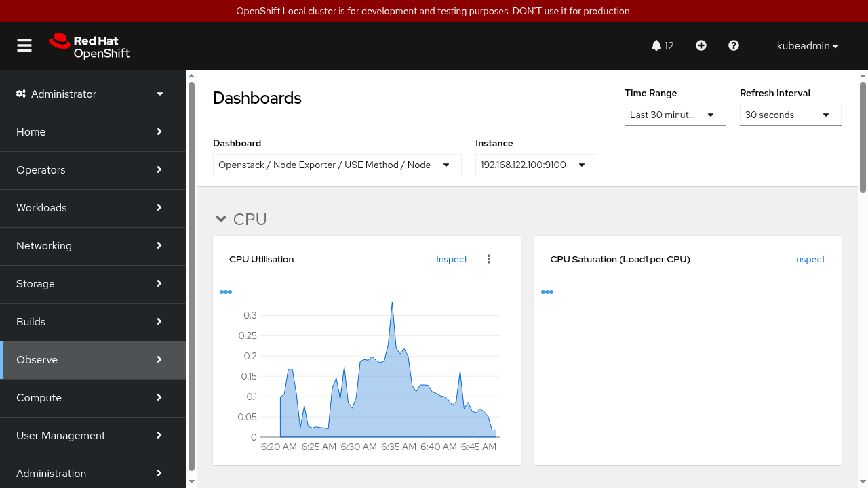The height and width of the screenshot is (488, 868).
Task: Switch the Administrator perspective
Action: 93,94
